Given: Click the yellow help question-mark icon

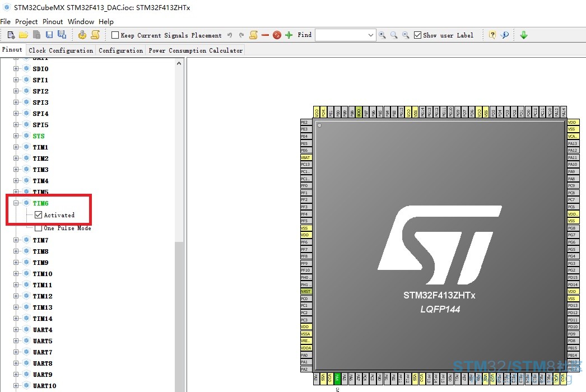Looking at the screenshot, I should [x=492, y=35].
